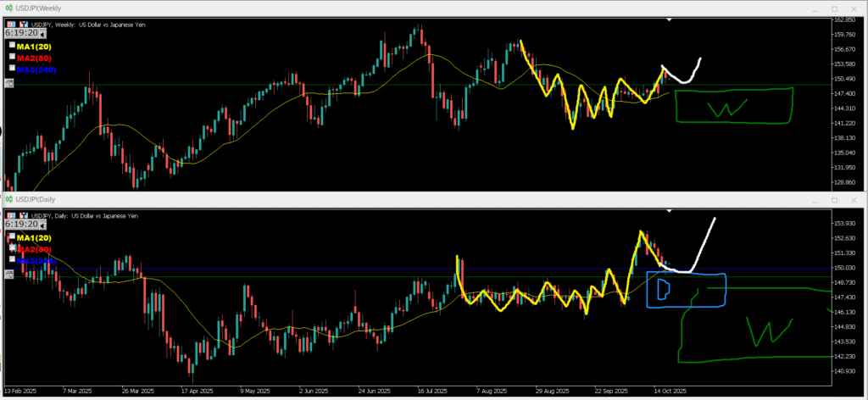Click the 6:19:20 timer label in Daily chart
This screenshot has height=400, width=868.
[x=20, y=225]
